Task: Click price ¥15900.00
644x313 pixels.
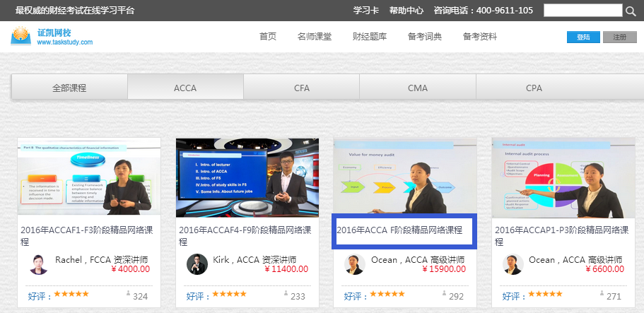Action: click(444, 269)
